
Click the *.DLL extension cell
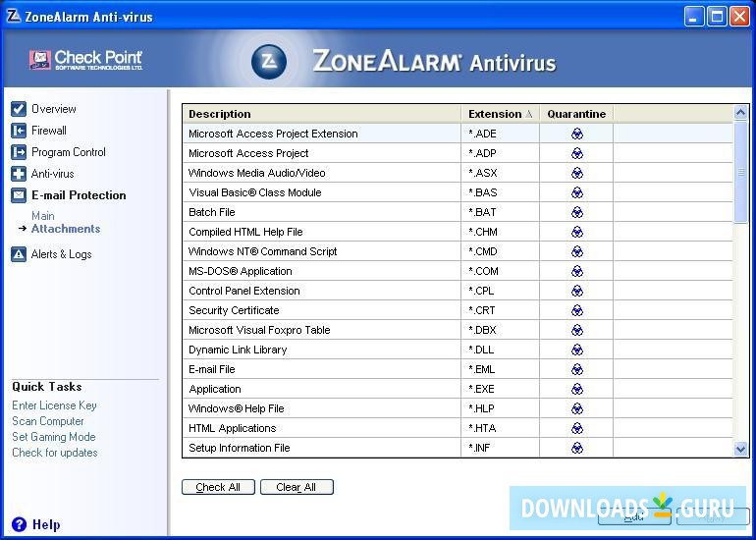500,351
